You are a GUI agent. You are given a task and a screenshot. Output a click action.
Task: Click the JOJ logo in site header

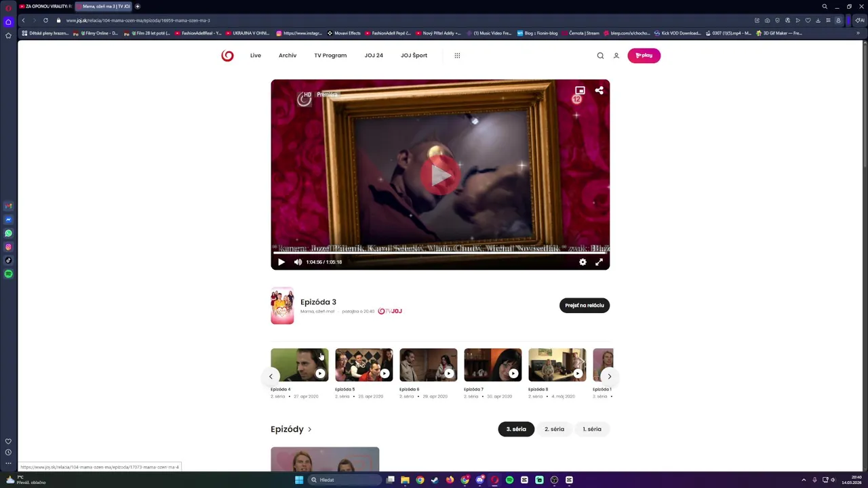point(227,56)
